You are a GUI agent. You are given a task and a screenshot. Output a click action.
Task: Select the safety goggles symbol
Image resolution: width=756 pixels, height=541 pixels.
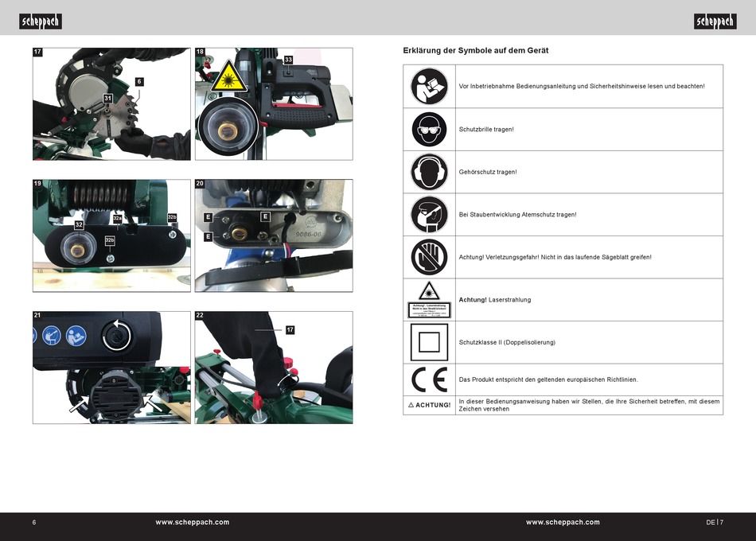429,129
